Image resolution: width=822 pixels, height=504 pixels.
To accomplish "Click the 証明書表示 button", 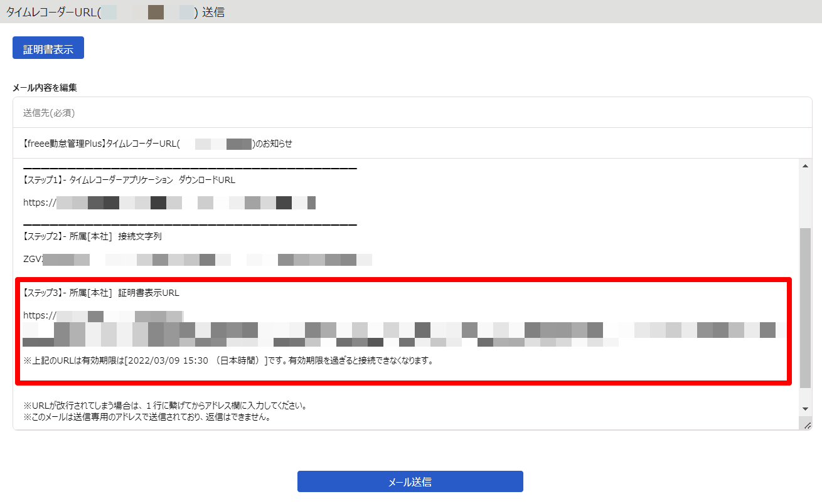I will (x=48, y=48).
